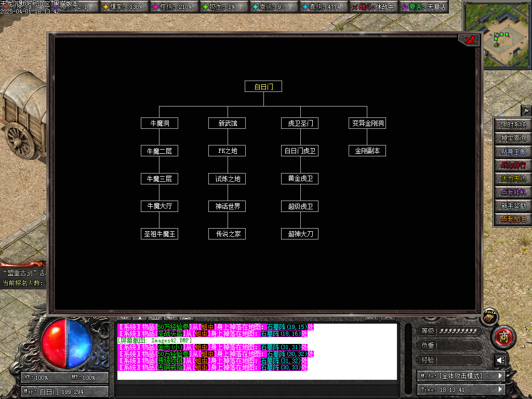Select the 金刚副本 map node
Screen dimensions: 532x399
[x=367, y=151]
